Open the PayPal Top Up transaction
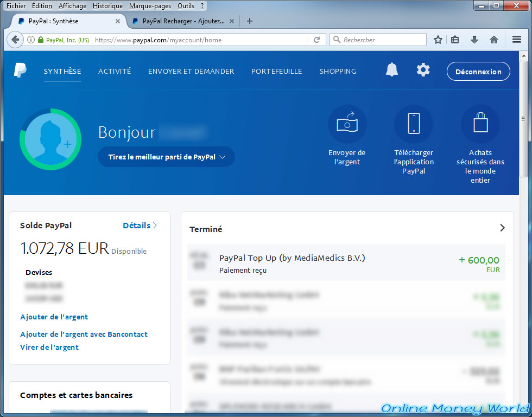 coord(346,262)
